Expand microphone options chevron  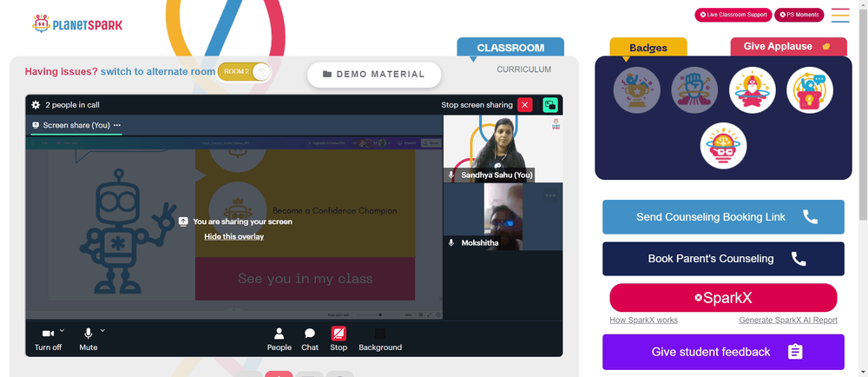[102, 330]
